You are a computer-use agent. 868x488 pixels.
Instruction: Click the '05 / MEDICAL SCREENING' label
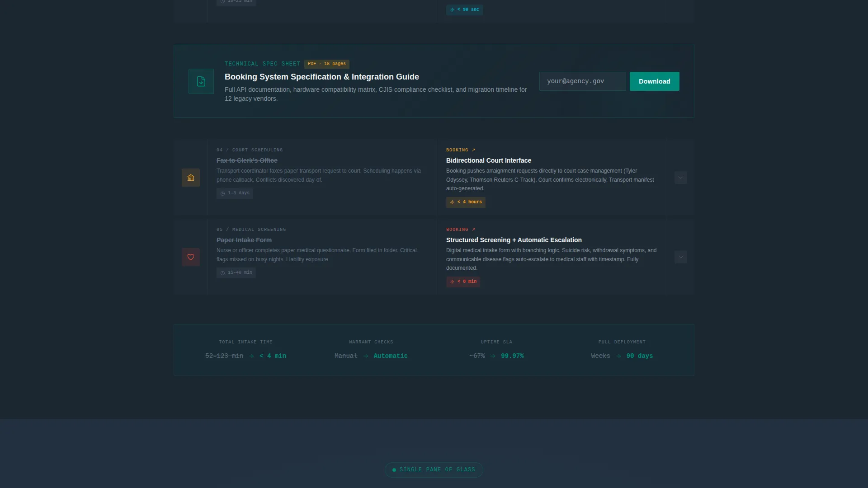[251, 230]
